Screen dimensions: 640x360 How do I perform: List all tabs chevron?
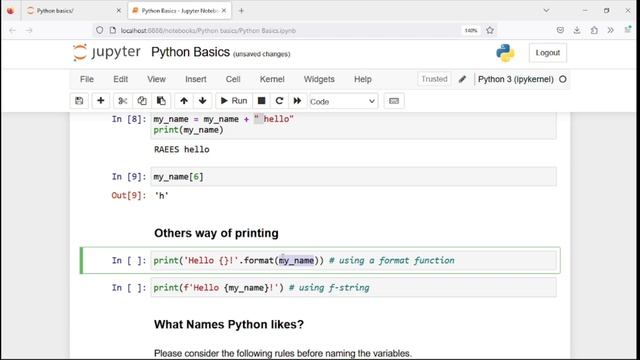tap(546, 11)
